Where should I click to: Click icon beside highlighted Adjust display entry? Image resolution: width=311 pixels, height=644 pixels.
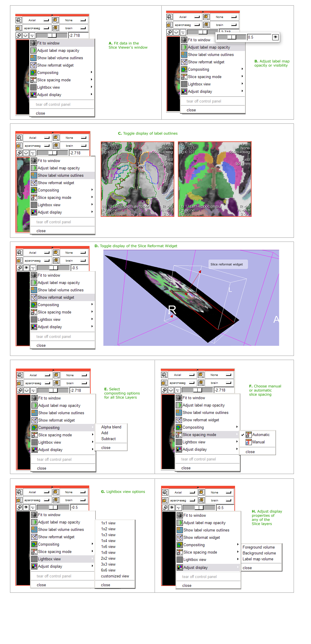point(180,567)
